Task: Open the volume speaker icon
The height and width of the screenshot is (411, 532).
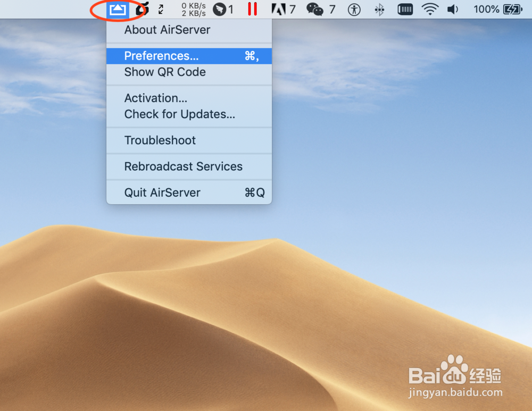Action: 453,9
